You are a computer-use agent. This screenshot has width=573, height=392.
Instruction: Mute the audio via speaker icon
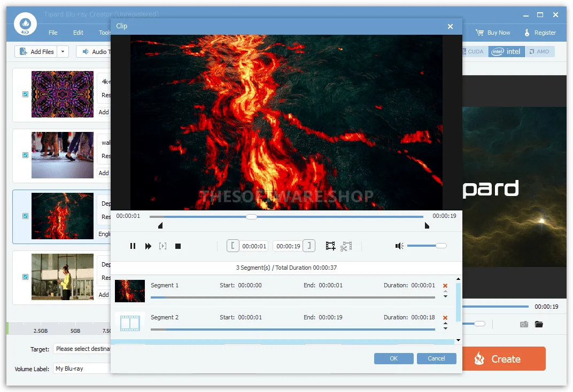point(399,246)
